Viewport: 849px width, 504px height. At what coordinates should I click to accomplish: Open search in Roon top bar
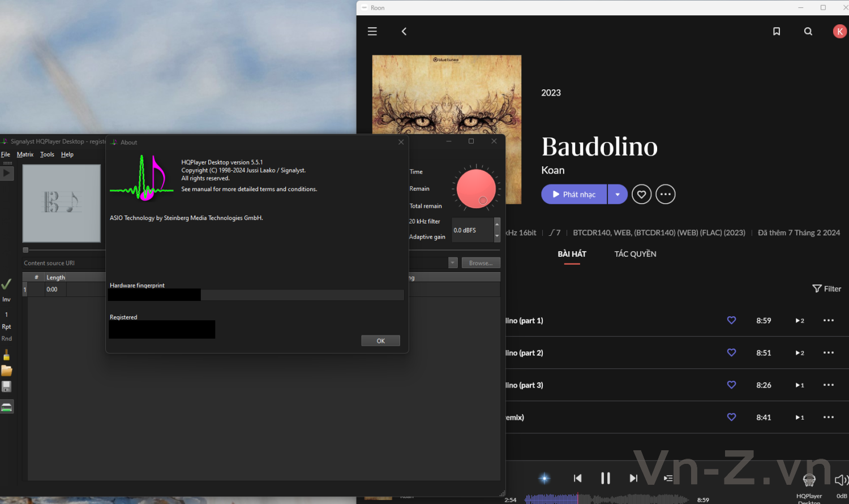click(x=808, y=32)
